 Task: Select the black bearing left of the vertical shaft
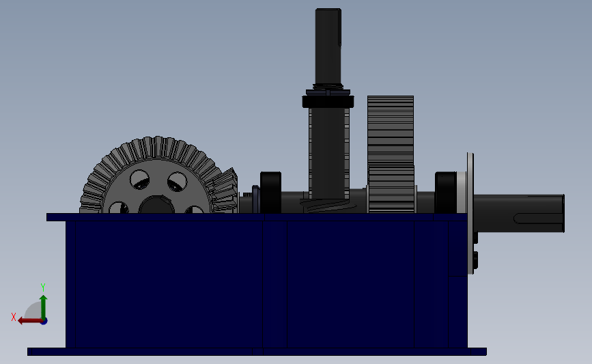270,193
